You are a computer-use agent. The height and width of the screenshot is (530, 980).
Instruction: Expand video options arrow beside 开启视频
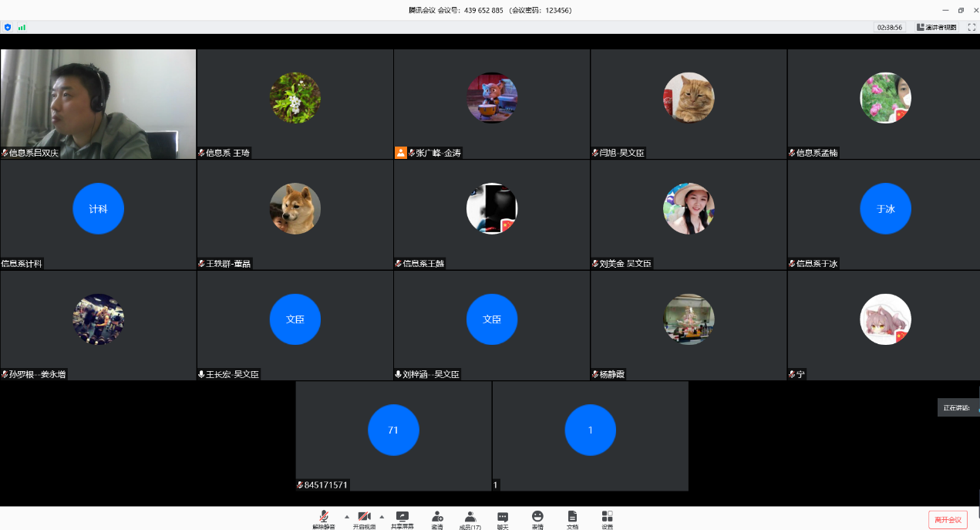coord(382,516)
